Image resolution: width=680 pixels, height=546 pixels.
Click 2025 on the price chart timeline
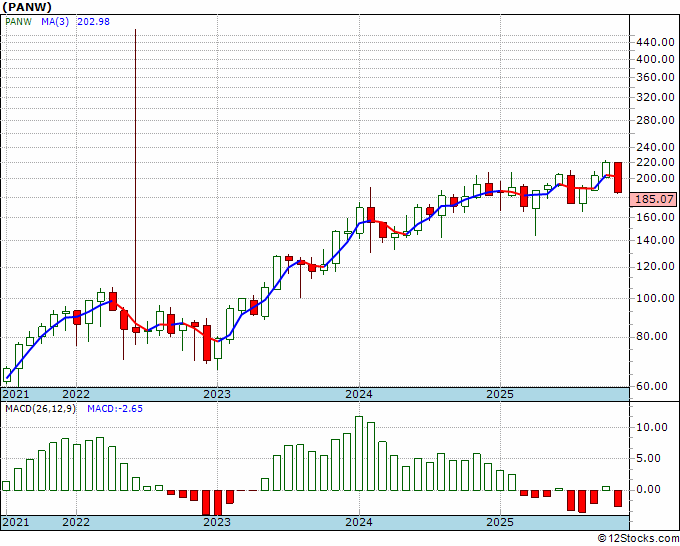pos(500,394)
